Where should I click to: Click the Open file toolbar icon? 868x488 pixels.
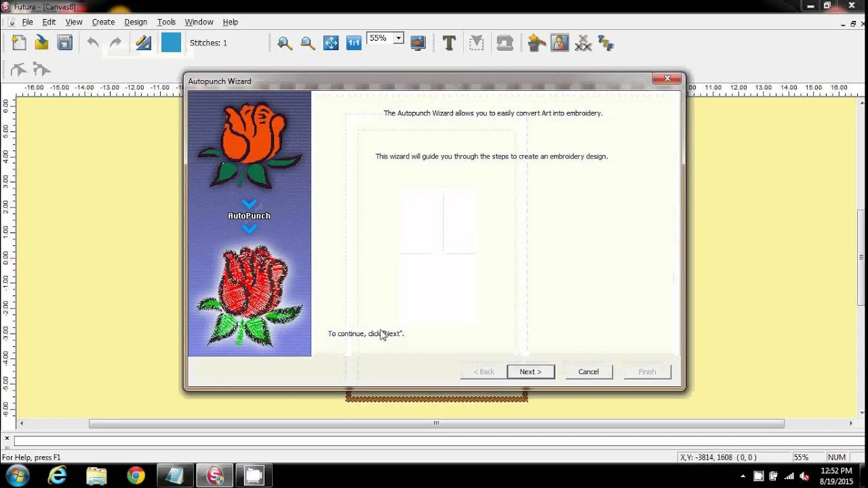tap(42, 43)
